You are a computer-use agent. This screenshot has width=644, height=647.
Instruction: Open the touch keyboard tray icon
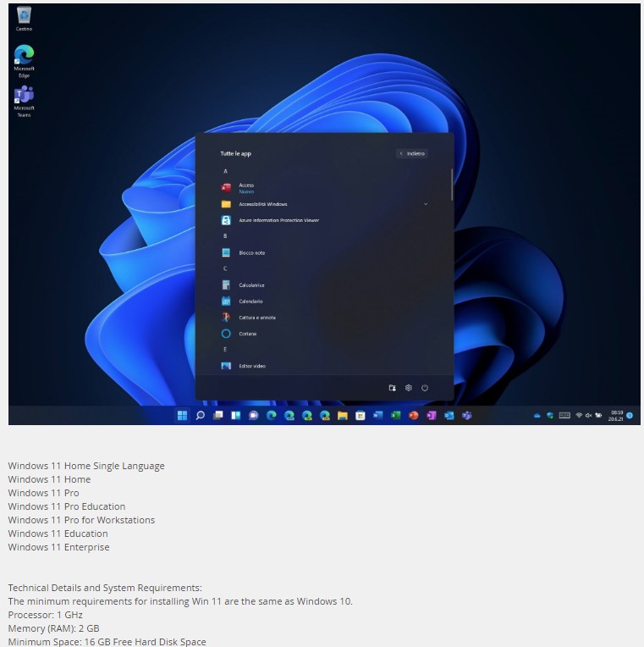[x=564, y=416]
